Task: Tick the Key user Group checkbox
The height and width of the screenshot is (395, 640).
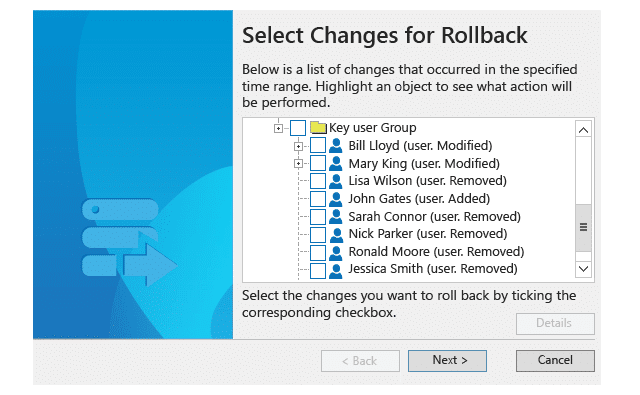Action: tap(298, 128)
